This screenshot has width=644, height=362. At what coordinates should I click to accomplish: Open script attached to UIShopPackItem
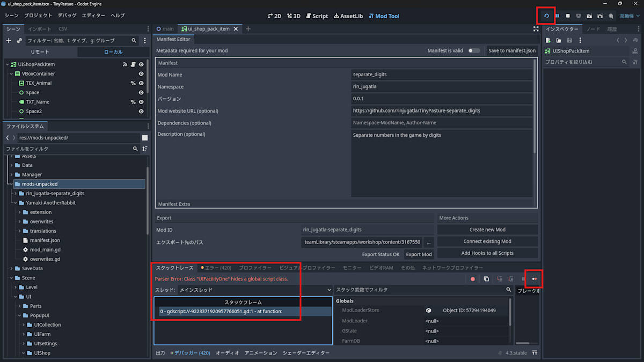[133, 64]
